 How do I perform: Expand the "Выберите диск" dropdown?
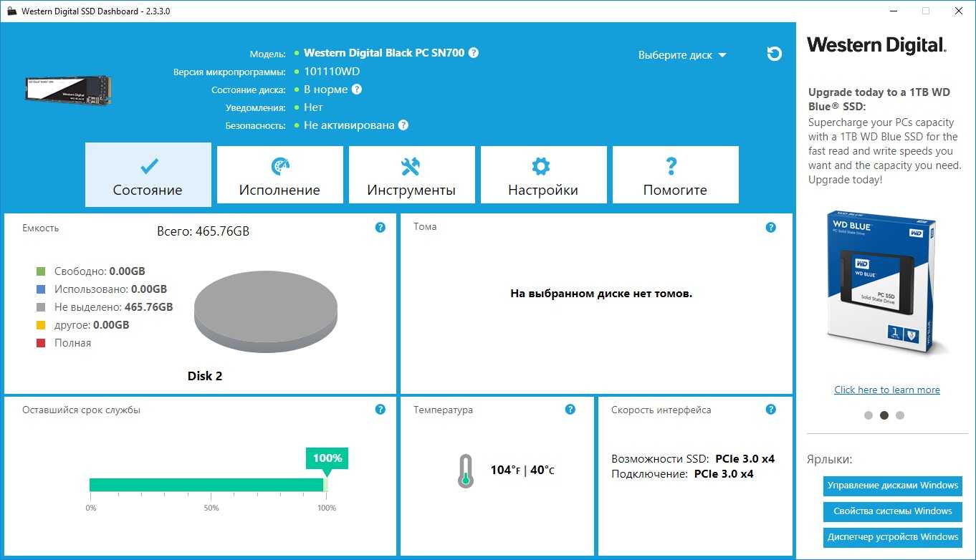pyautogui.click(x=682, y=55)
